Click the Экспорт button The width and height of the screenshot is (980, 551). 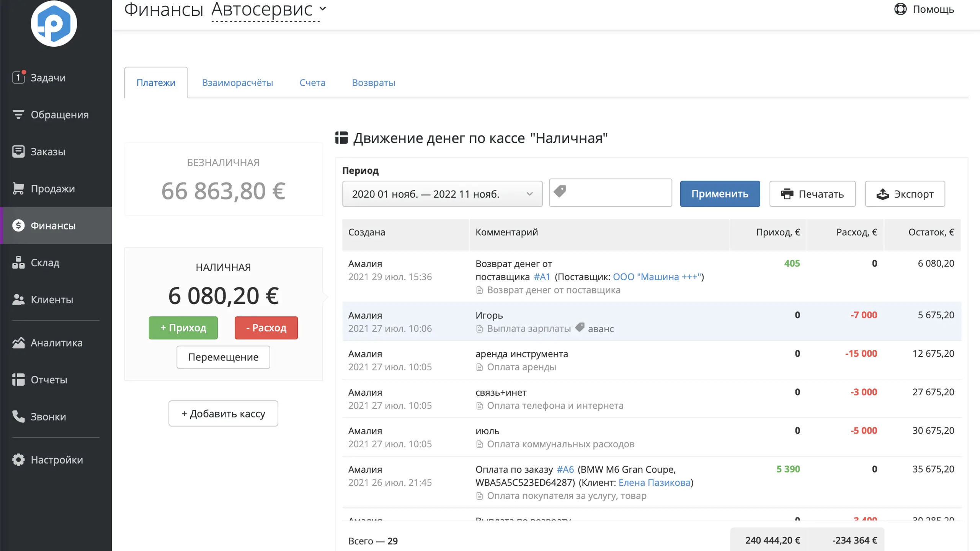coord(905,194)
